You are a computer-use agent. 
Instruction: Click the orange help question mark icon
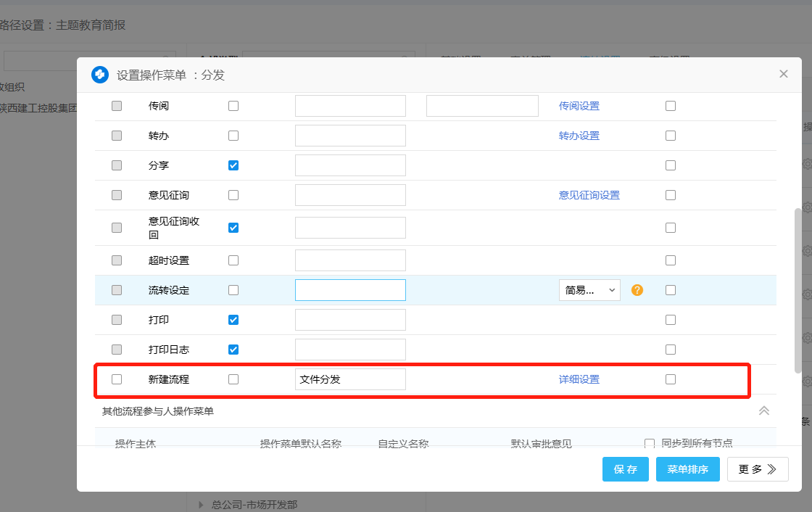coord(637,290)
